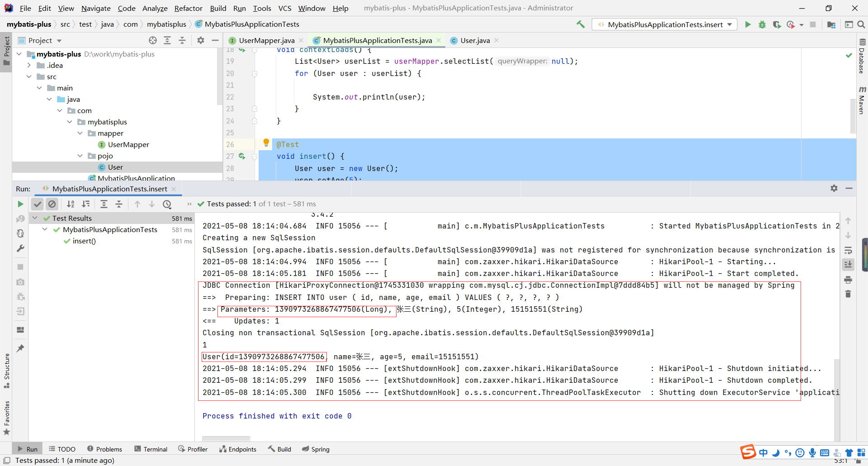This screenshot has width=868, height=466.
Task: Locate current file in Project tree
Action: click(x=153, y=40)
